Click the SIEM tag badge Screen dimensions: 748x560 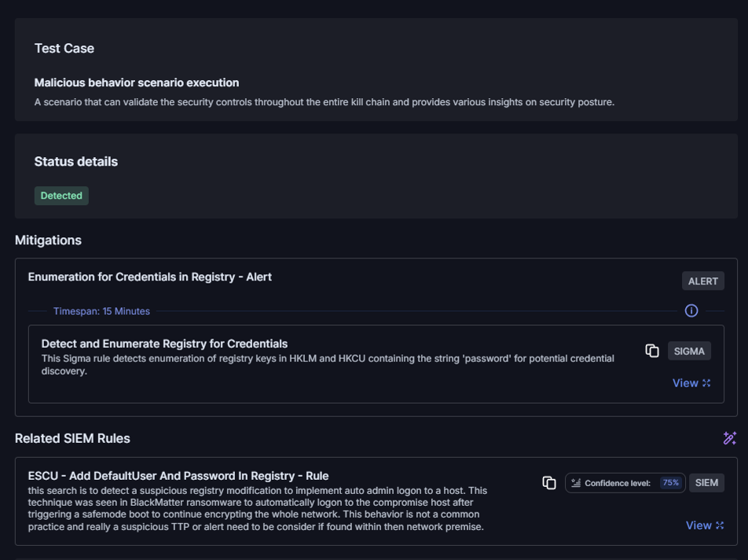706,482
